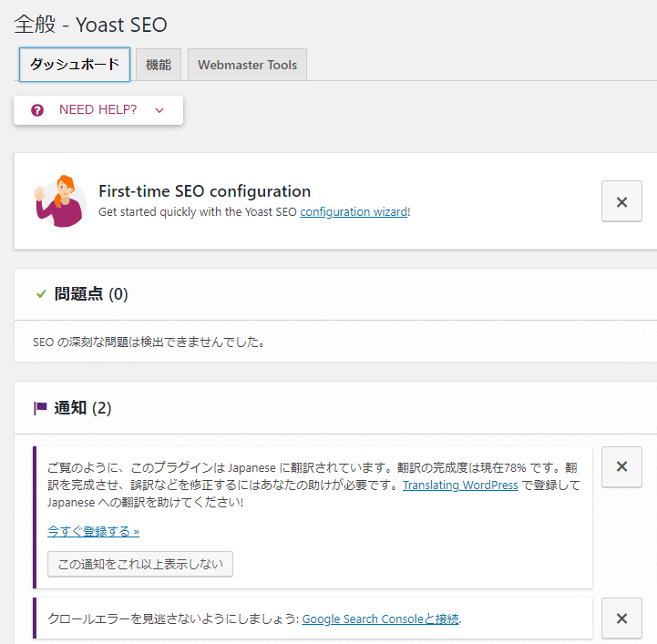
Task: Click この通知をこれ以上表示しない button
Action: [140, 564]
